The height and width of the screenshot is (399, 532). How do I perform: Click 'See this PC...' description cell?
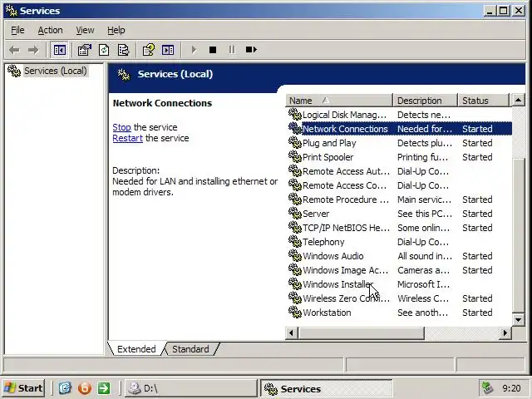click(425, 214)
